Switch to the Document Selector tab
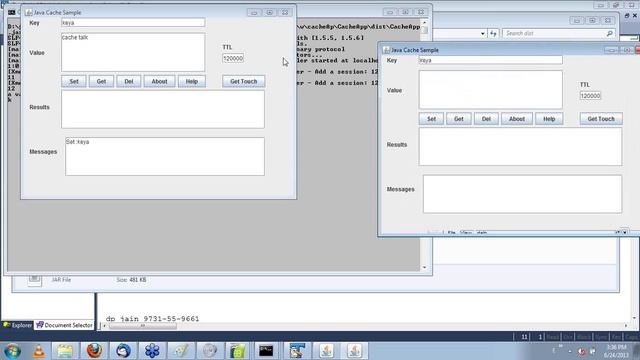This screenshot has width=640, height=360. click(x=64, y=325)
